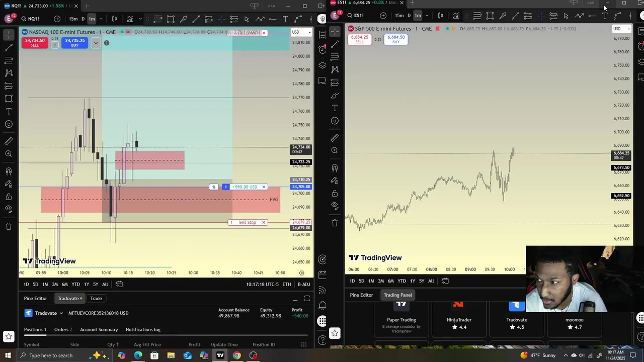
Task: Select rectangle drawing tool in NQ1! favorites toolbar
Action: [171, 19]
